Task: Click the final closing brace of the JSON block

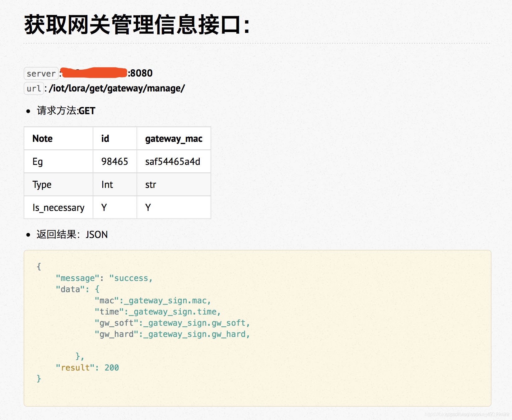Action: (39, 379)
